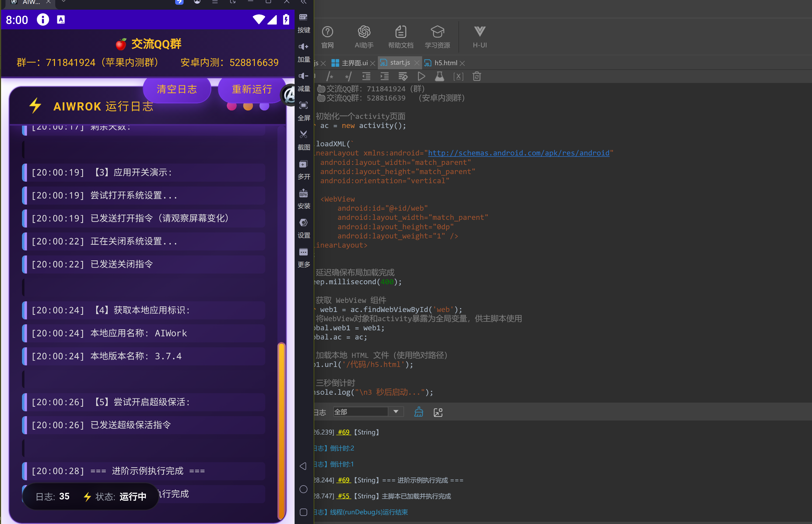This screenshot has width=812, height=524.
Task: Select log line 已发送超级保活指令
Action: (143, 425)
